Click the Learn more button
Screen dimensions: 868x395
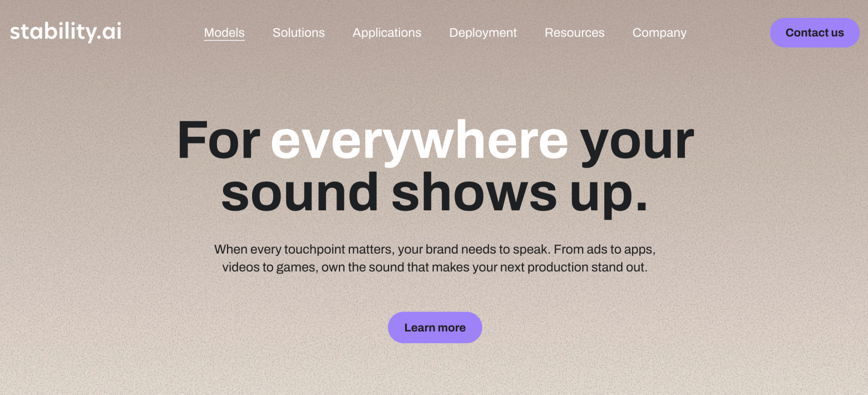[435, 328]
